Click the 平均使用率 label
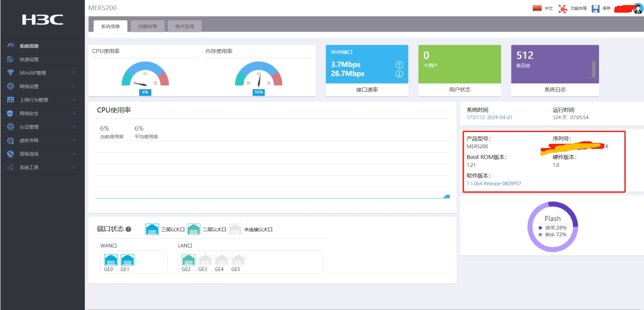Viewport: 644px width, 310px height. click(x=146, y=137)
